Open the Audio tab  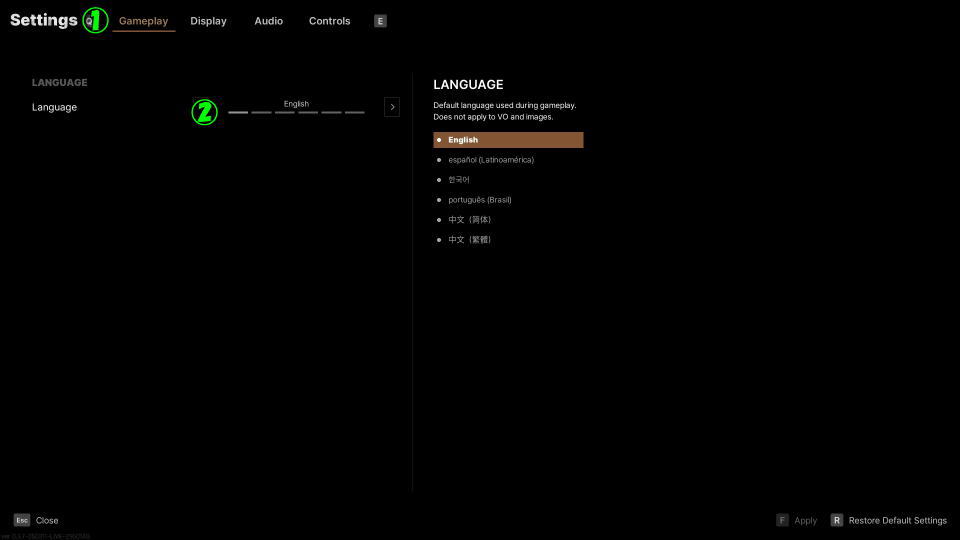pyautogui.click(x=268, y=21)
